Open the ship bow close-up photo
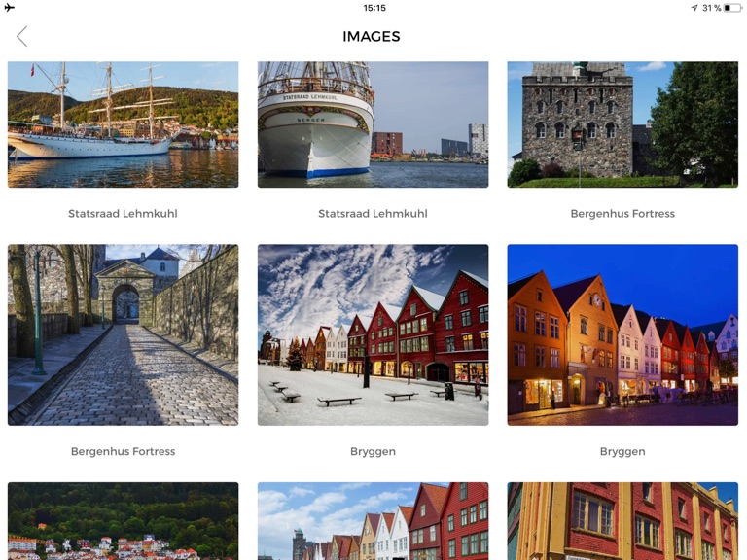 [373, 124]
